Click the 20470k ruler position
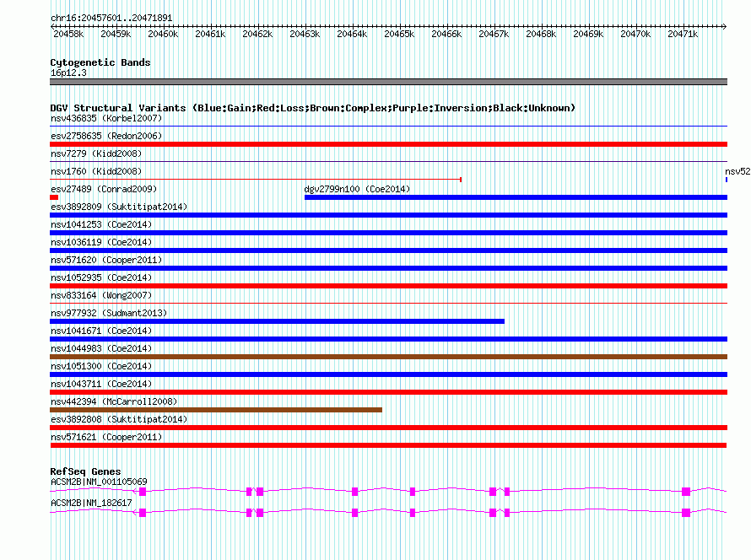The width and height of the screenshot is (751, 560). pos(635,34)
